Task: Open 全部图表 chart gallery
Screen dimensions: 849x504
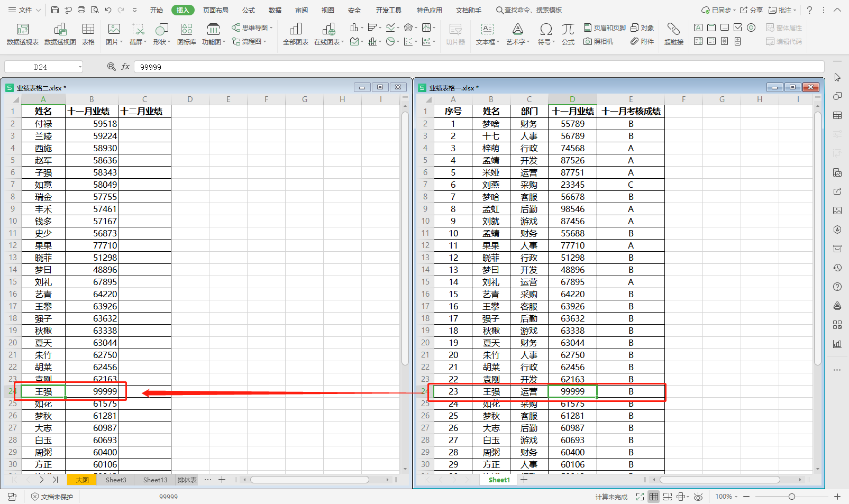Action: pos(295,34)
